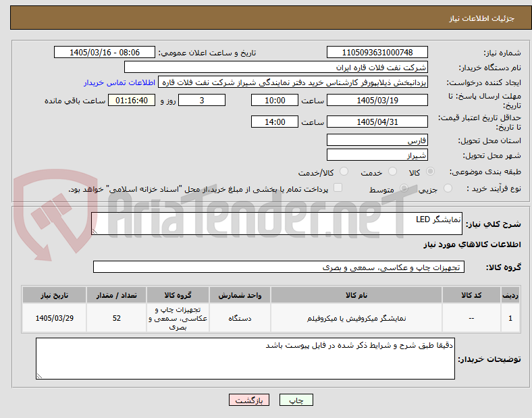532x418 pixels.
Task: Toggle the Islamic treasury bonds payment checkbox
Action: (x=338, y=188)
